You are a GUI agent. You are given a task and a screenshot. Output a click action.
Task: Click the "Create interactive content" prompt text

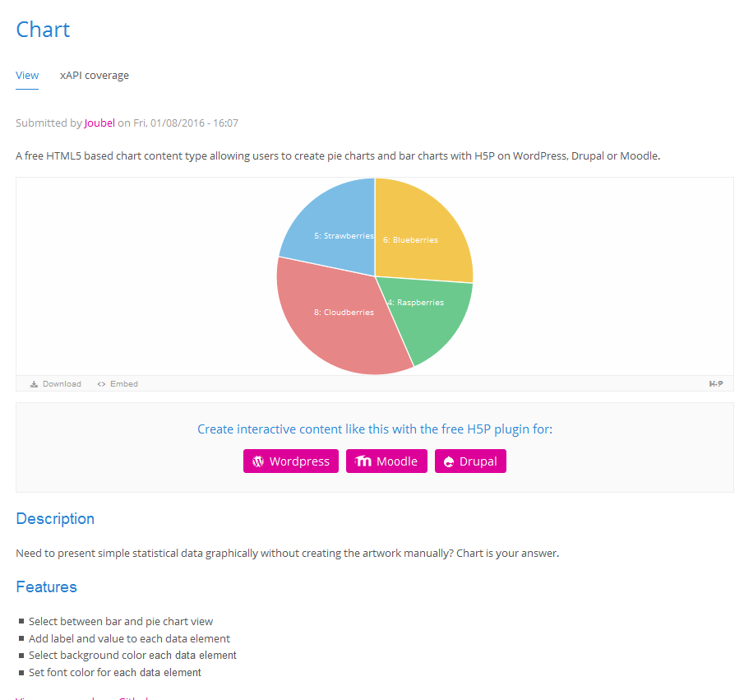(x=375, y=429)
